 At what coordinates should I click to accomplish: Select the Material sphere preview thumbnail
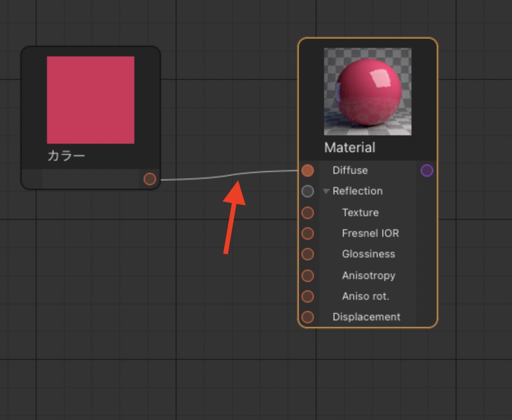click(x=367, y=92)
